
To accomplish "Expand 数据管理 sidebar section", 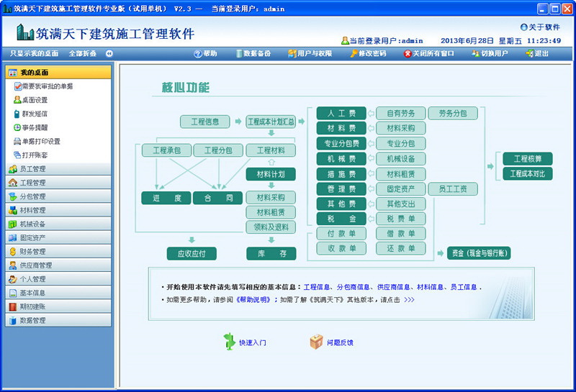I will [58, 320].
